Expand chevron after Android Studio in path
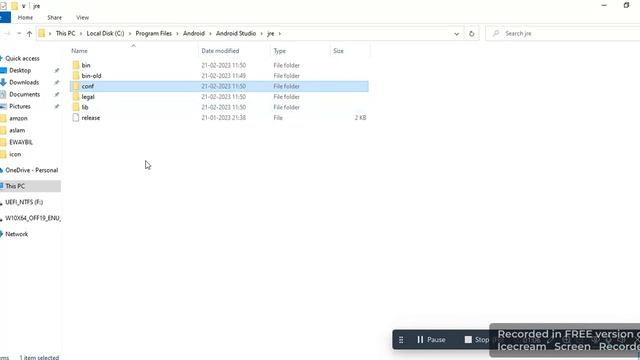This screenshot has height=360, width=640. (x=262, y=33)
